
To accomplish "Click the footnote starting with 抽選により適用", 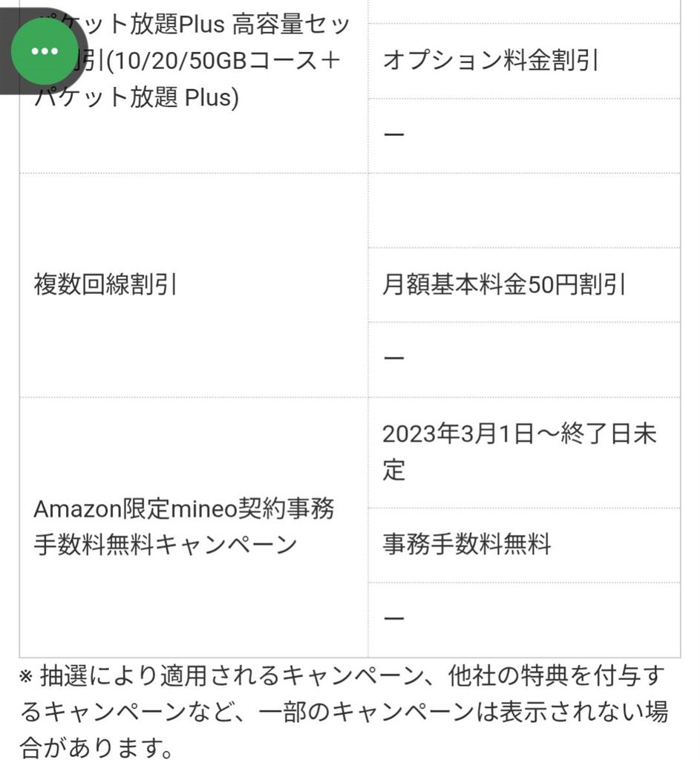I will click(x=349, y=676).
